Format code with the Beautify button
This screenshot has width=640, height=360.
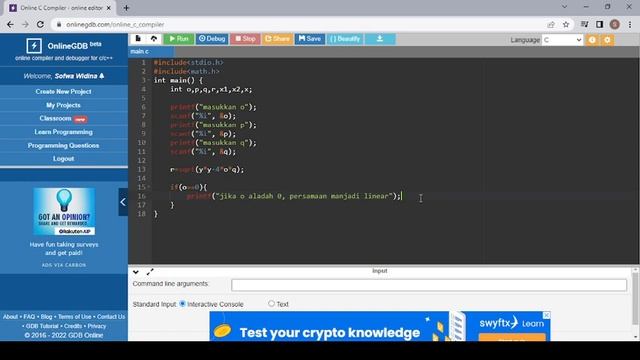point(345,39)
